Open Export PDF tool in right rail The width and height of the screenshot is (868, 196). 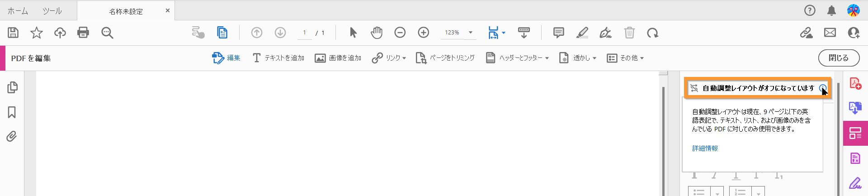coord(855,108)
